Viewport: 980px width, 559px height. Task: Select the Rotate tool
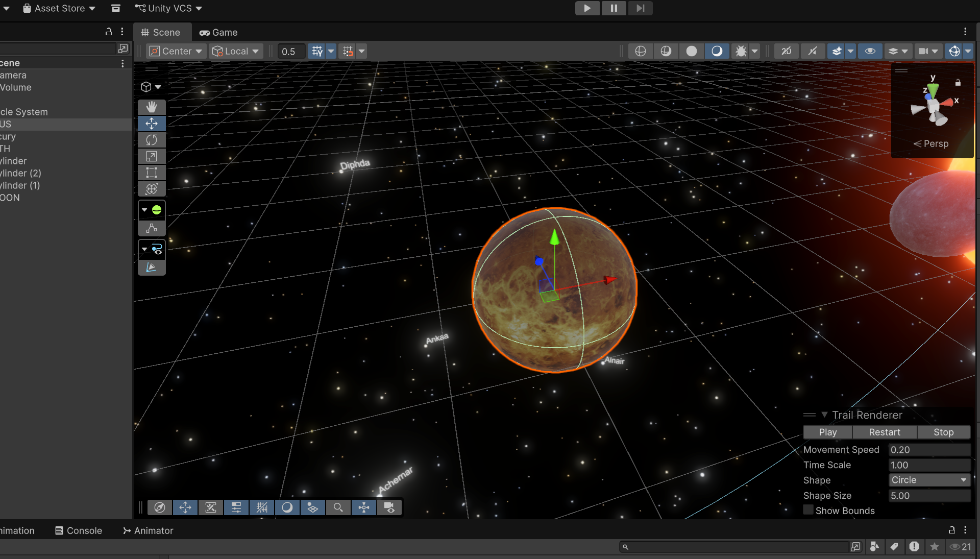click(152, 140)
